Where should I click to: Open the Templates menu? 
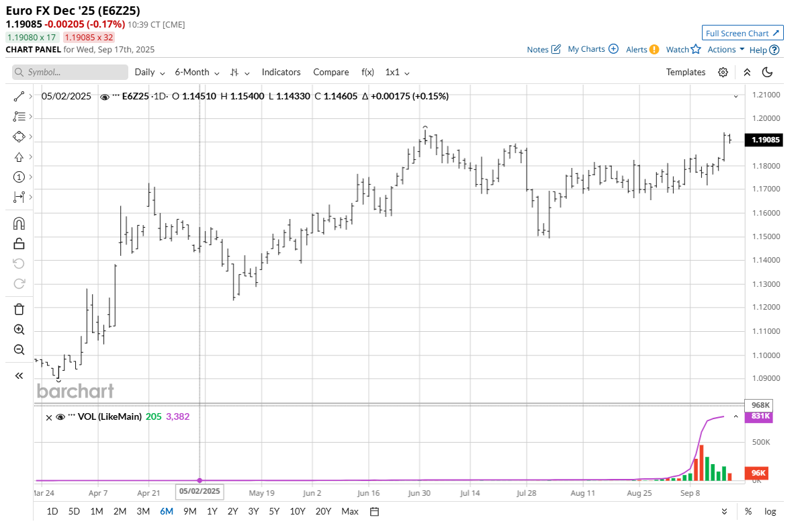[686, 73]
